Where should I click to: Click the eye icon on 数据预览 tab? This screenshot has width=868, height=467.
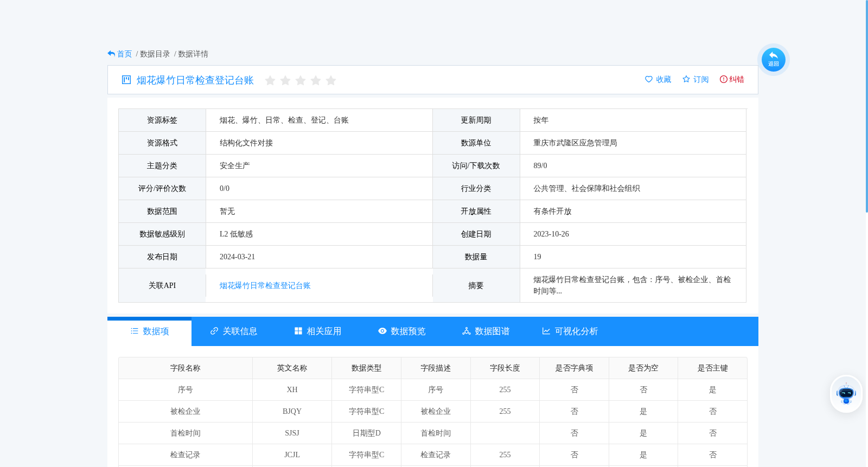pos(382,331)
